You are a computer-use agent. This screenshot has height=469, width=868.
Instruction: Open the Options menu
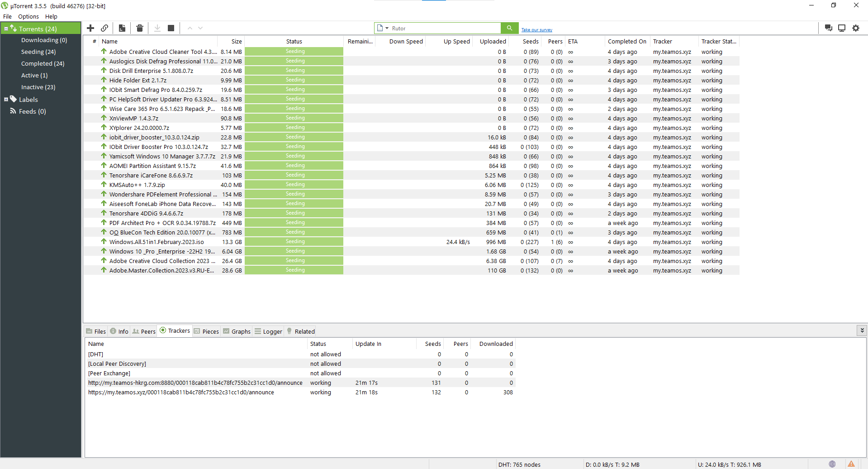(28, 16)
